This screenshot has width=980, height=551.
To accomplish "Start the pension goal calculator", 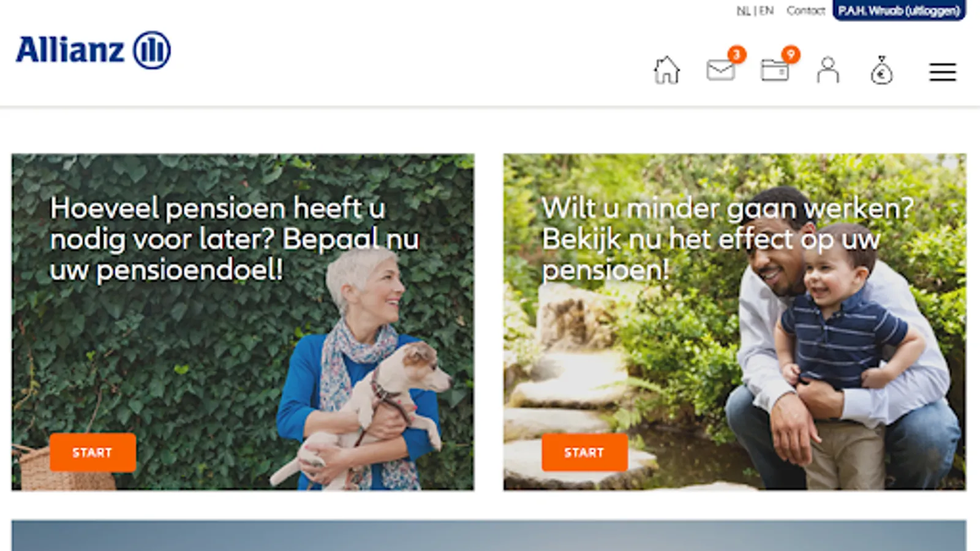I will click(x=93, y=452).
